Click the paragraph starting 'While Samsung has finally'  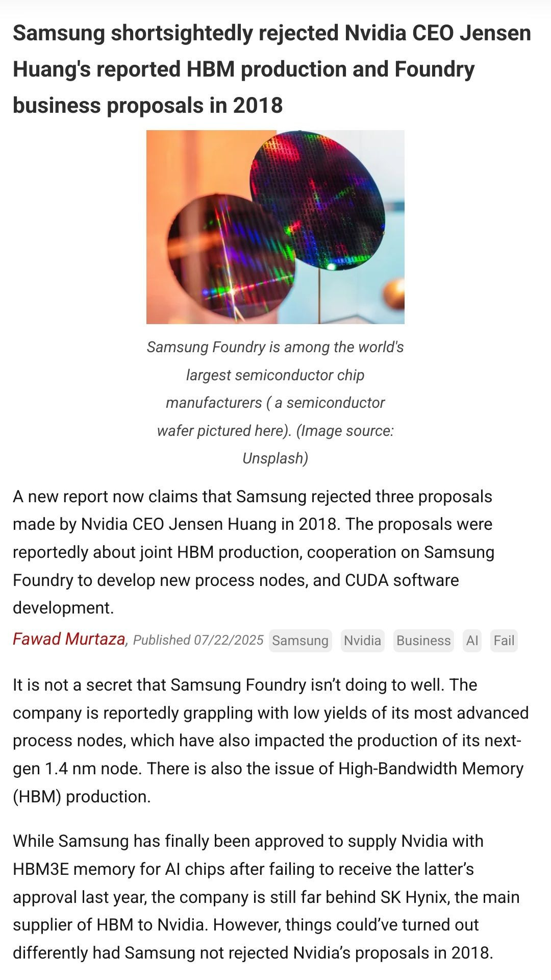[265, 897]
